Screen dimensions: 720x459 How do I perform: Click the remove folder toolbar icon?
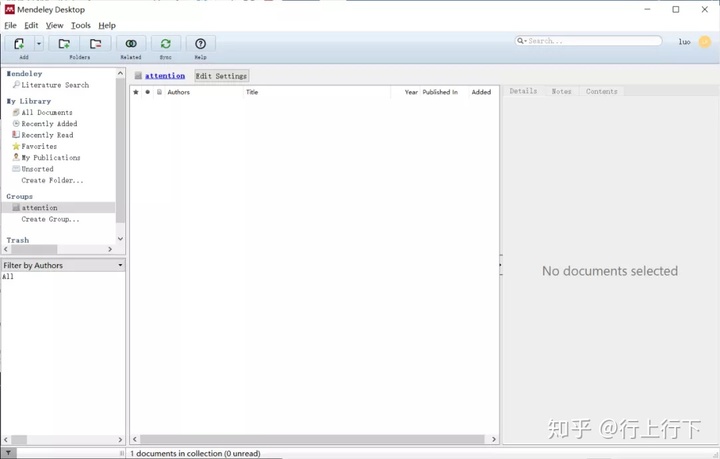pos(96,44)
